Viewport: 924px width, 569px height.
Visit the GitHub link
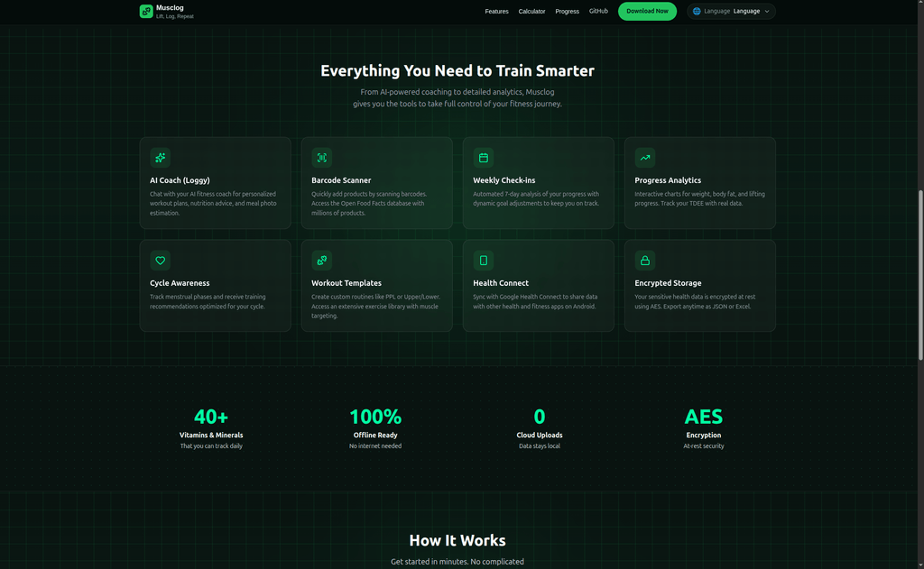pyautogui.click(x=598, y=11)
